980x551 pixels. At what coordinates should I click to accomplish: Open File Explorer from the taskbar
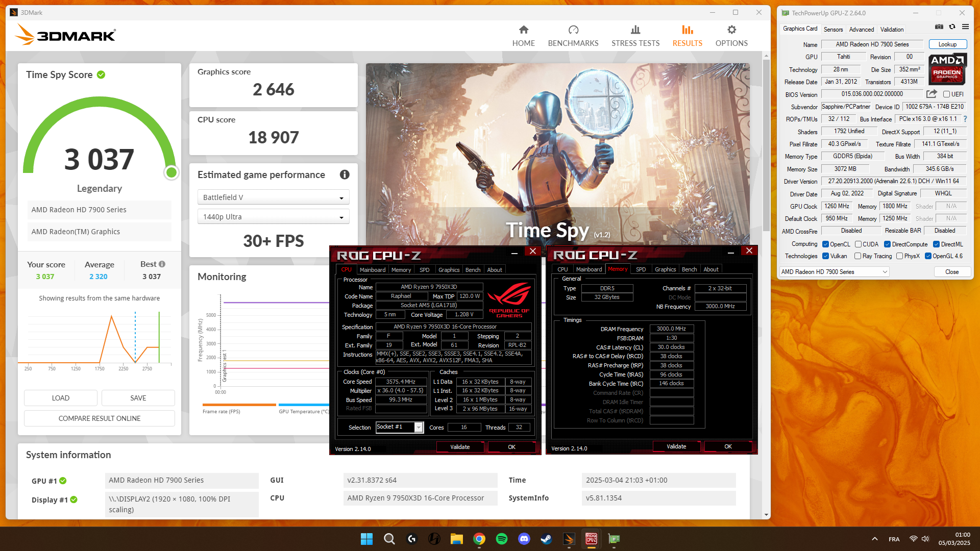[x=456, y=539]
